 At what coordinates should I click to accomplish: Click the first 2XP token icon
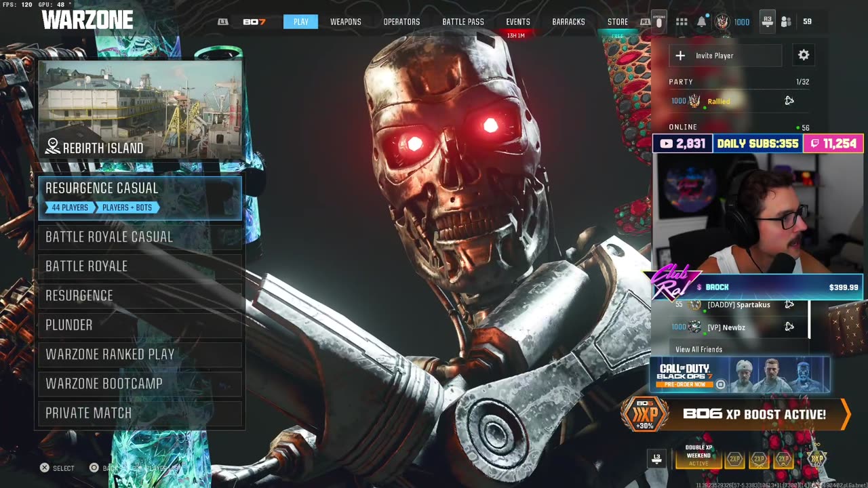[734, 459]
